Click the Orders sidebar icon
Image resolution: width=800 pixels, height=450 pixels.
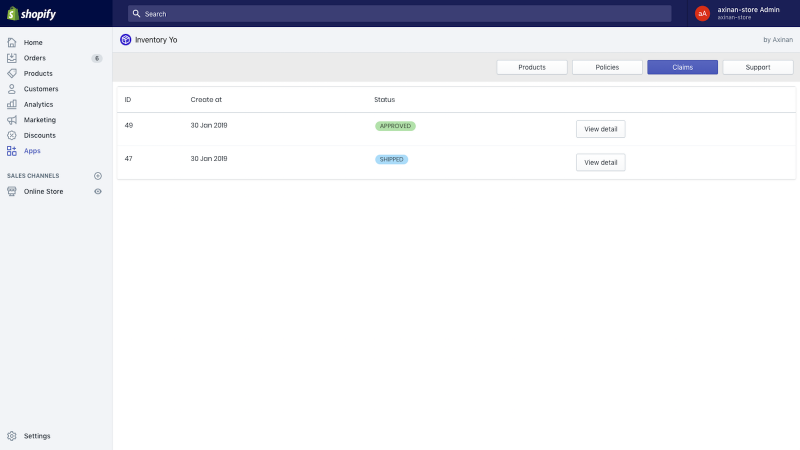[12, 58]
